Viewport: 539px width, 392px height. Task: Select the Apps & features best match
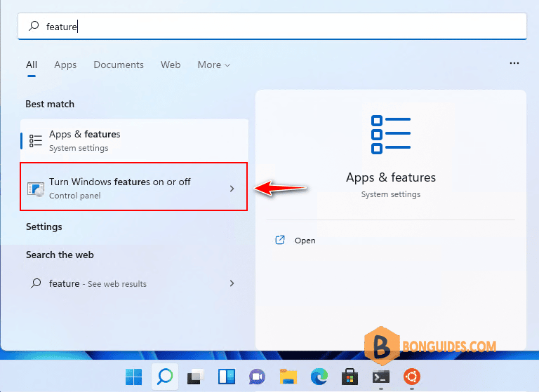[135, 140]
